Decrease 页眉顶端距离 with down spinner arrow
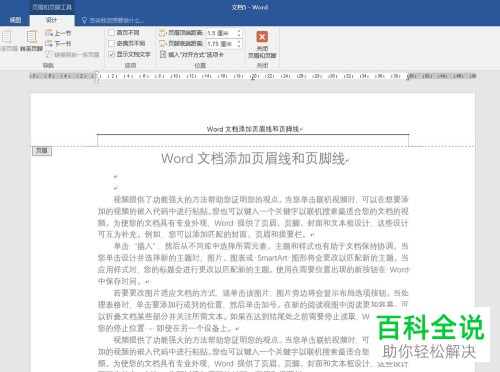500x372 pixels. click(x=239, y=35)
